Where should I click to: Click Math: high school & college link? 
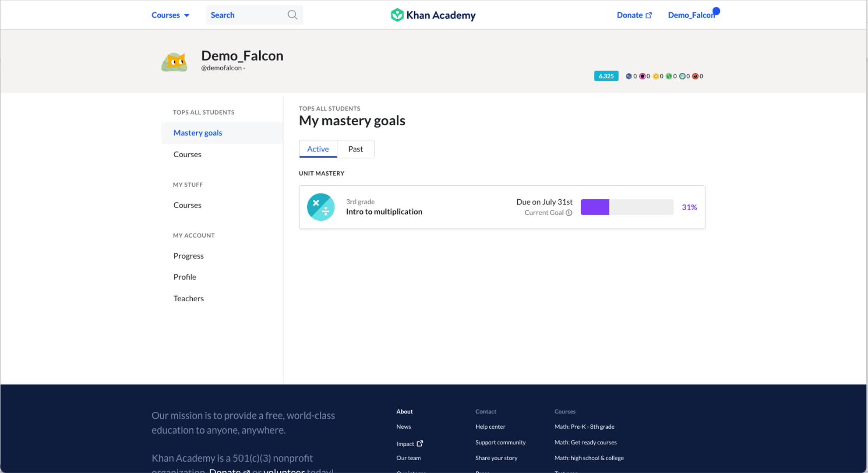pyautogui.click(x=589, y=458)
